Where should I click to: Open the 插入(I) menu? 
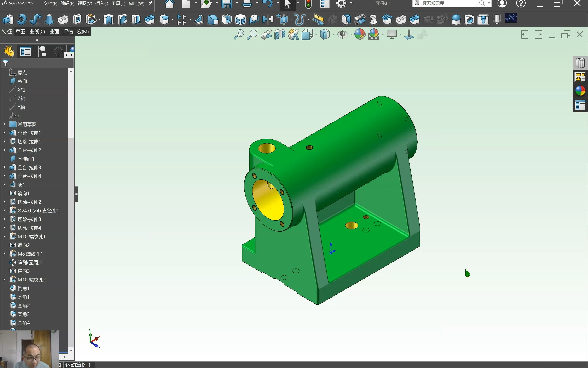(x=102, y=3)
